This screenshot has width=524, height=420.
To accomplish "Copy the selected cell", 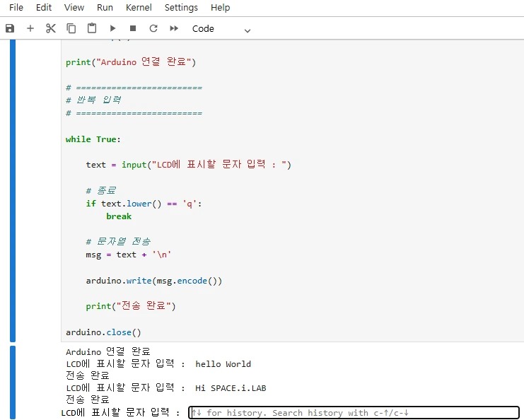I will click(71, 28).
